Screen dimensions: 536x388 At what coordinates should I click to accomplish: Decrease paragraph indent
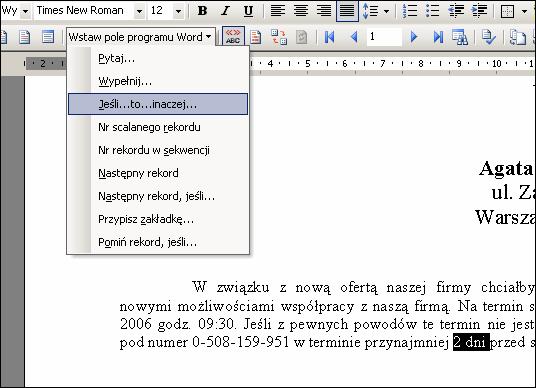point(456,11)
